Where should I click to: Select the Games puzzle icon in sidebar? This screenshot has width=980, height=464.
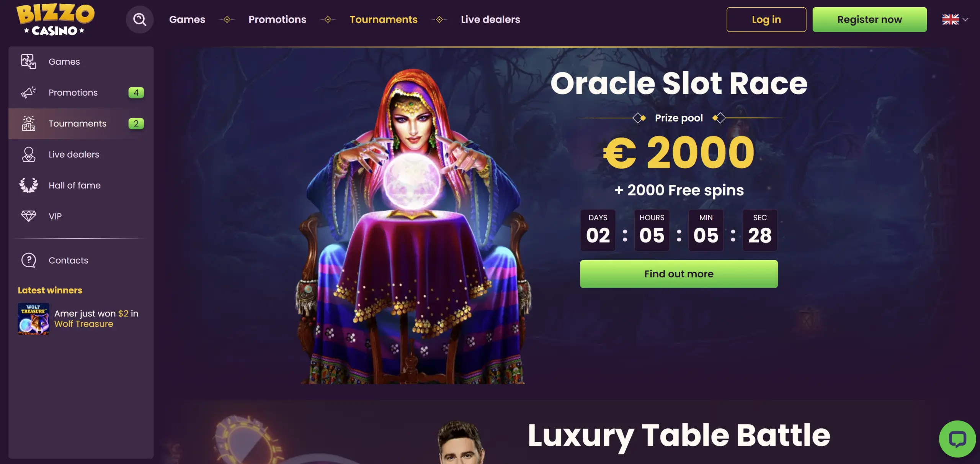click(x=29, y=62)
